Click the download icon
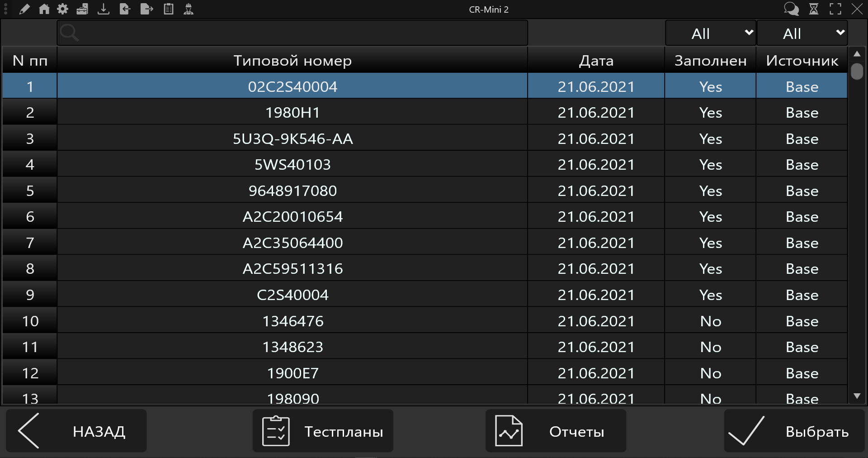 tap(104, 9)
